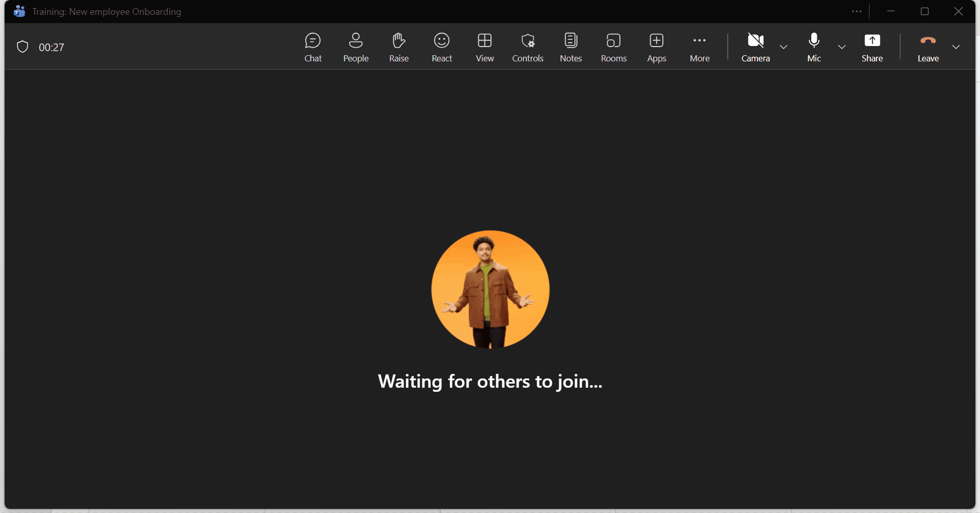Open the Notes panel
The height and width of the screenshot is (513, 980).
coord(570,47)
